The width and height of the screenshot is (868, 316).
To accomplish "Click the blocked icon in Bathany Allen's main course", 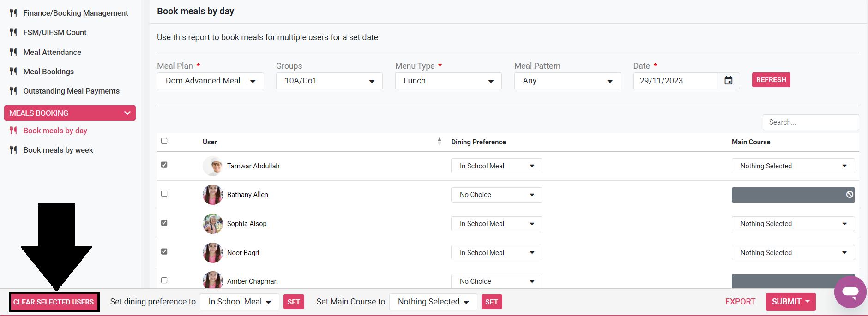I will (x=849, y=195).
